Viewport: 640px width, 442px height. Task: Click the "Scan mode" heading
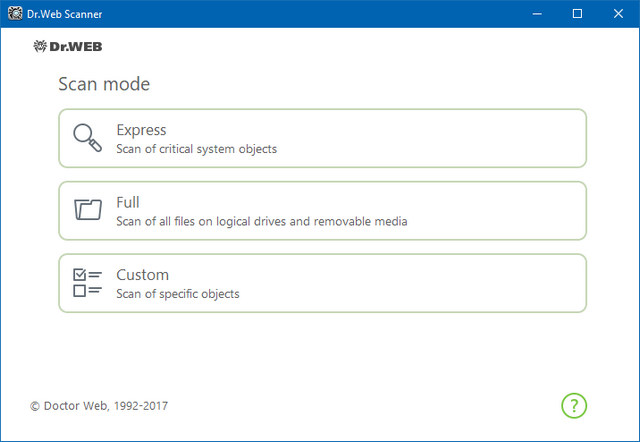[x=104, y=84]
